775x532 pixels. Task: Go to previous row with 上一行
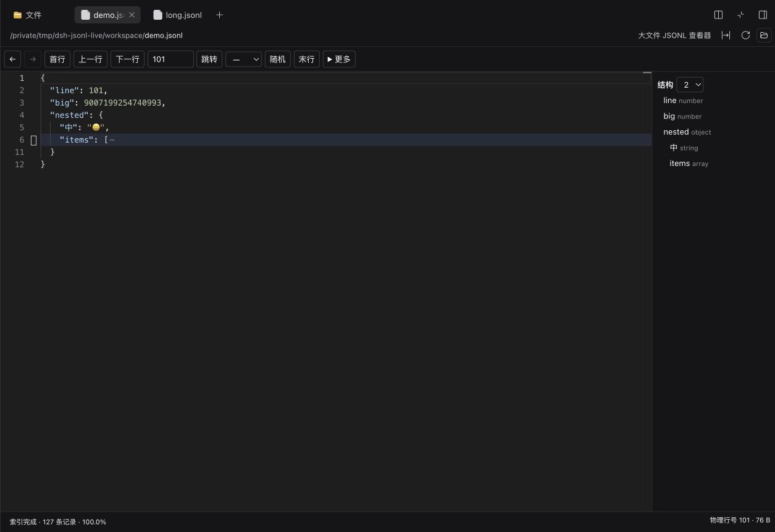coord(90,59)
